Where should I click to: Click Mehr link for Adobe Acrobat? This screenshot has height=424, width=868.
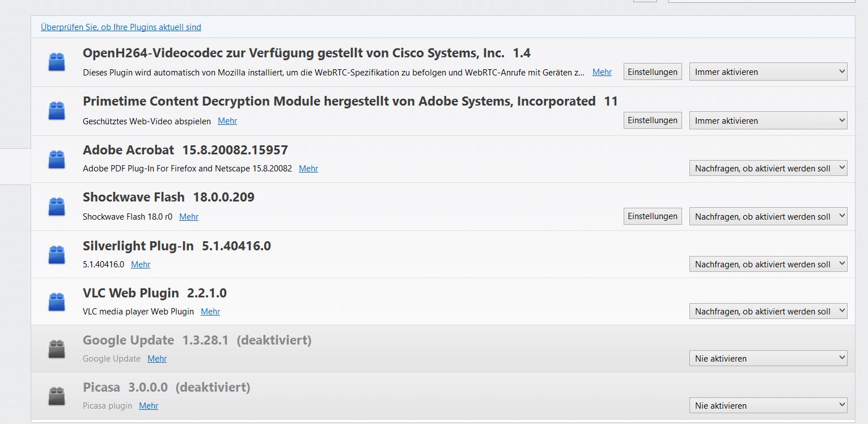pyautogui.click(x=308, y=169)
